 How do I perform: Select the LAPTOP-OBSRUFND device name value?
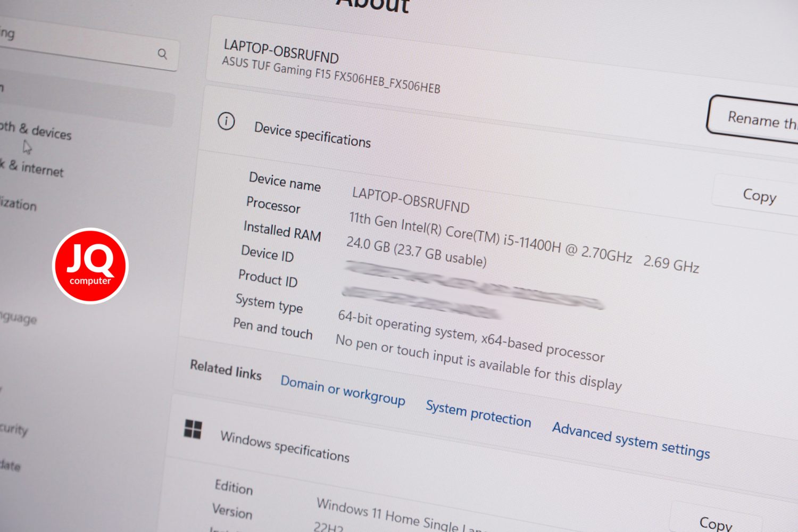coord(411,200)
